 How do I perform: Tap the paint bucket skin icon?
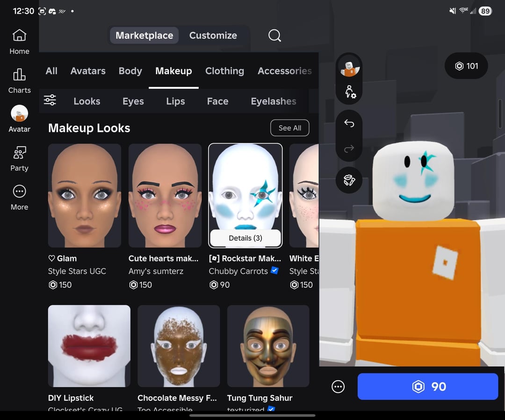coord(349,180)
